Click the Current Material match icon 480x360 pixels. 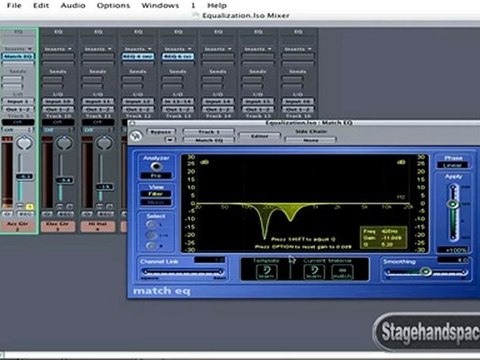point(342,272)
